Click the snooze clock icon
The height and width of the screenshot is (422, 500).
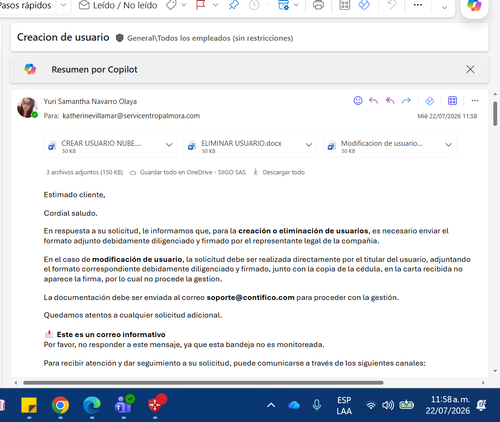[x=254, y=5]
